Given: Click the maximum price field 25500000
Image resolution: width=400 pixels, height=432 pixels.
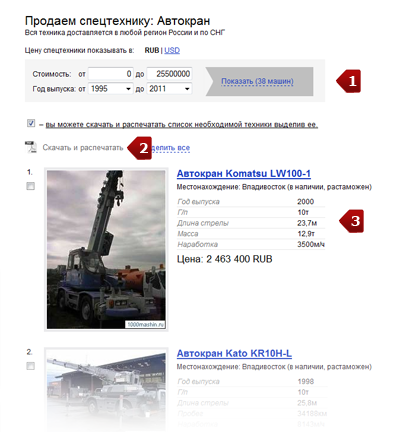Looking at the screenshot, I should [x=169, y=74].
